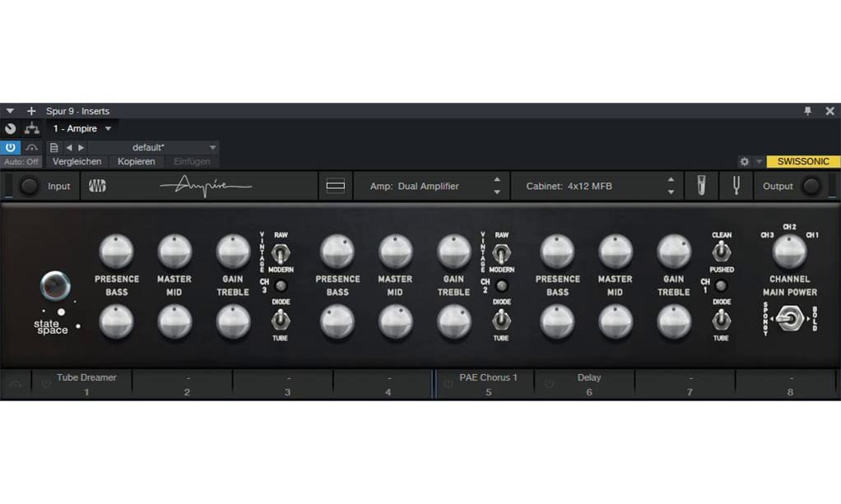
Task: Click the automation curve icon
Action: (x=31, y=147)
